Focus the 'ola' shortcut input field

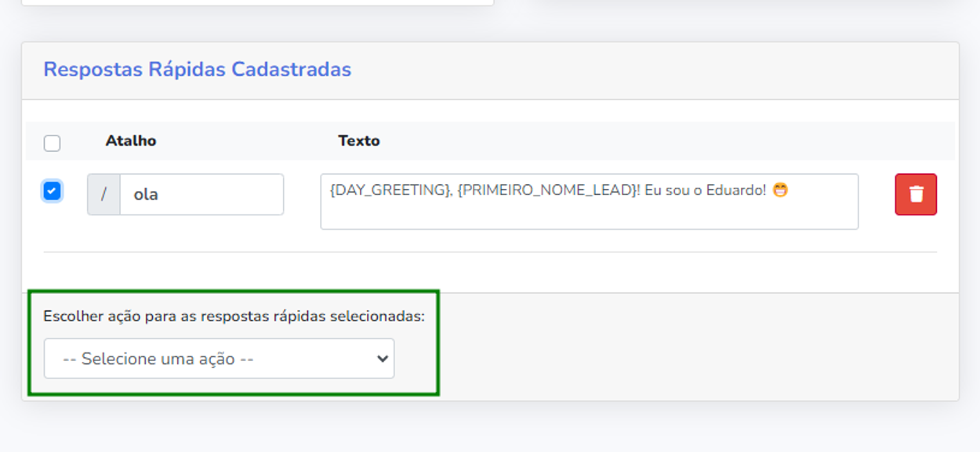[x=201, y=194]
